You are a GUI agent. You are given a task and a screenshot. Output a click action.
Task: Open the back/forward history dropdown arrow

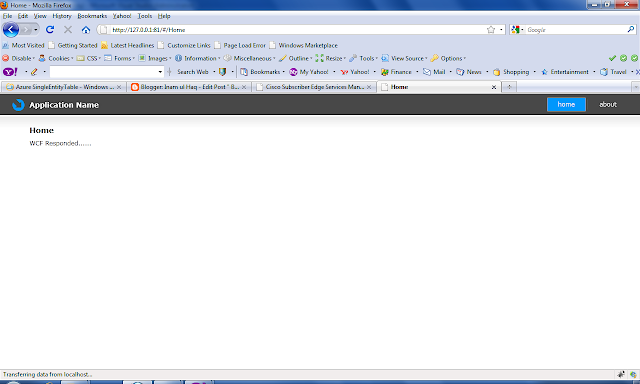tap(36, 30)
